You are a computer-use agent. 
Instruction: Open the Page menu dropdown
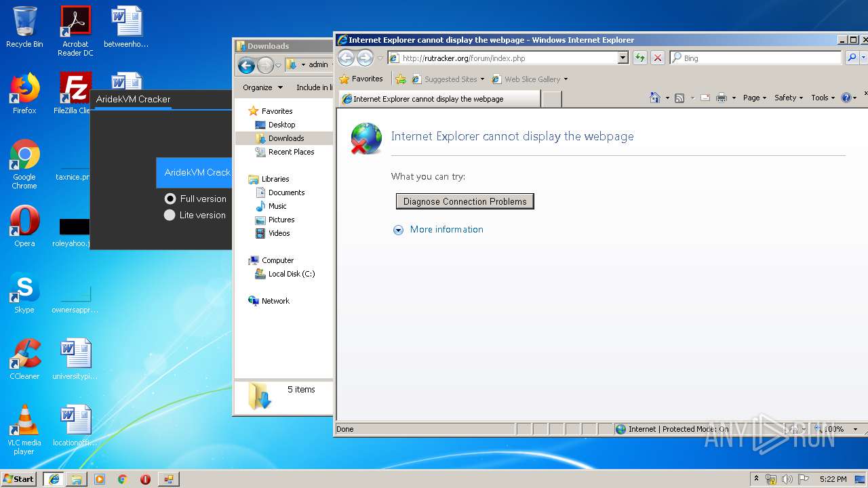tap(754, 98)
